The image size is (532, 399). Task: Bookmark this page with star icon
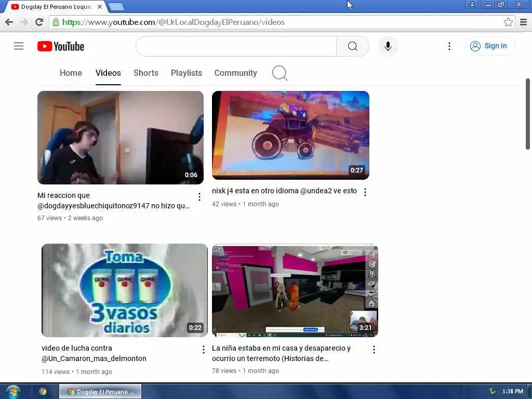click(508, 22)
